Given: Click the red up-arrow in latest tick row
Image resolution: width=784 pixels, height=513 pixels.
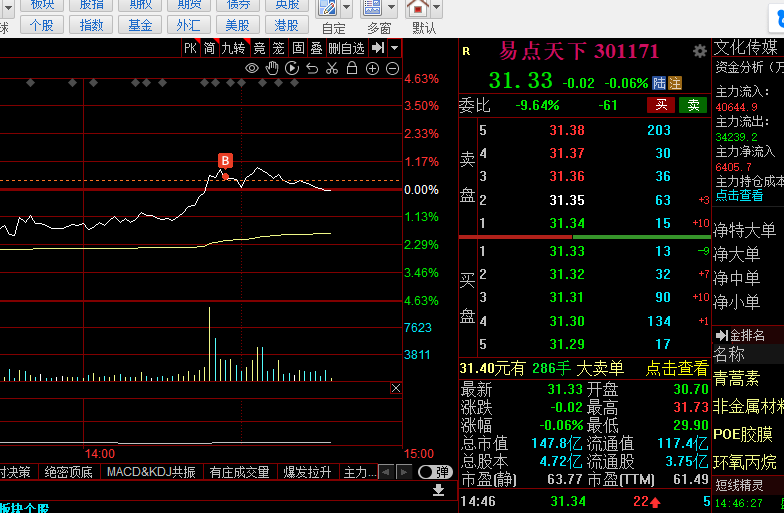Looking at the screenshot, I should [x=655, y=502].
